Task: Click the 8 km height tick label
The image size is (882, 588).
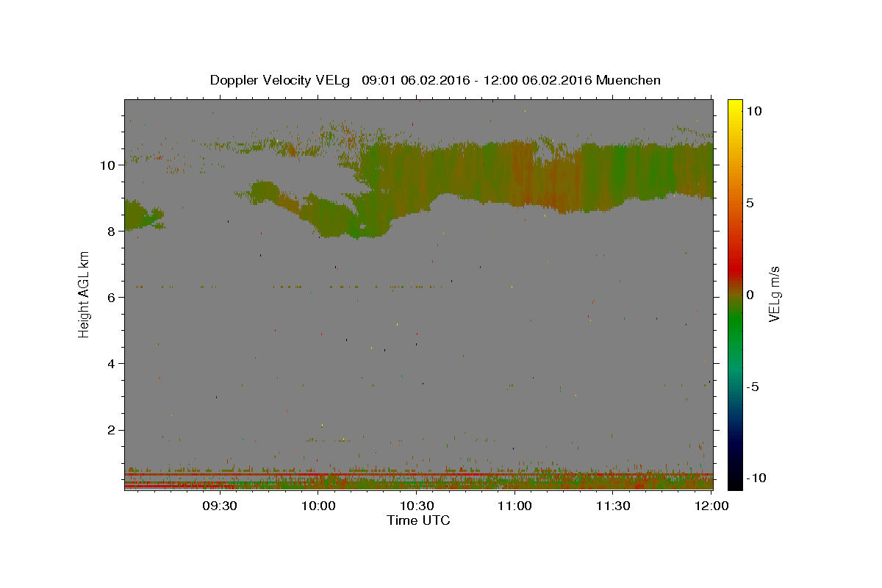Action: pyautogui.click(x=111, y=231)
